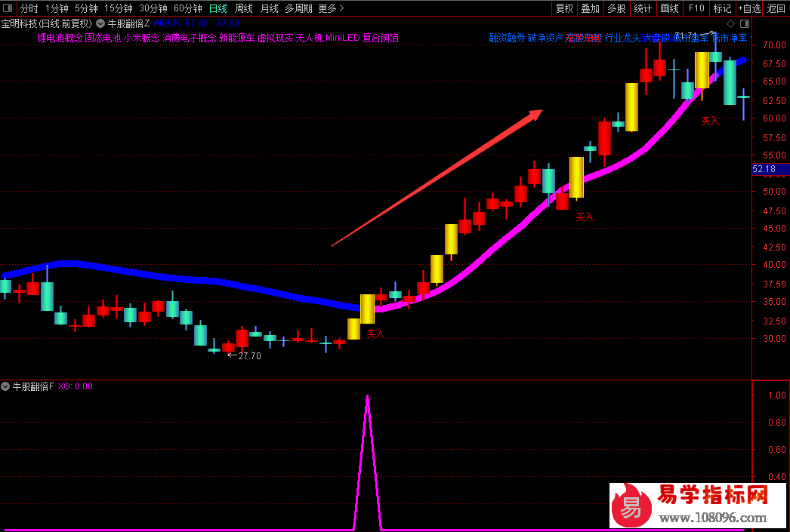This screenshot has height=532, width=790.
Task: Click the 锂电池概念 concept tag
Action: 60,38
